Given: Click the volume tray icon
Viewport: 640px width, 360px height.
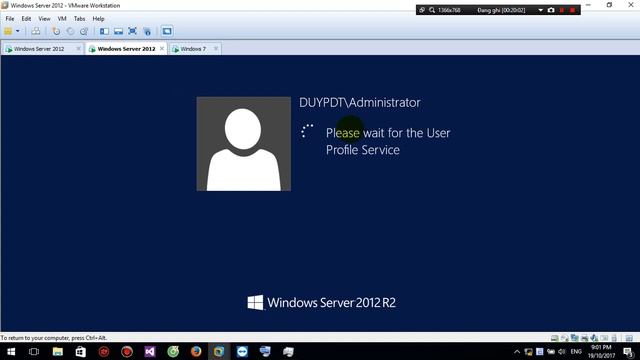Looking at the screenshot, I should 562,351.
